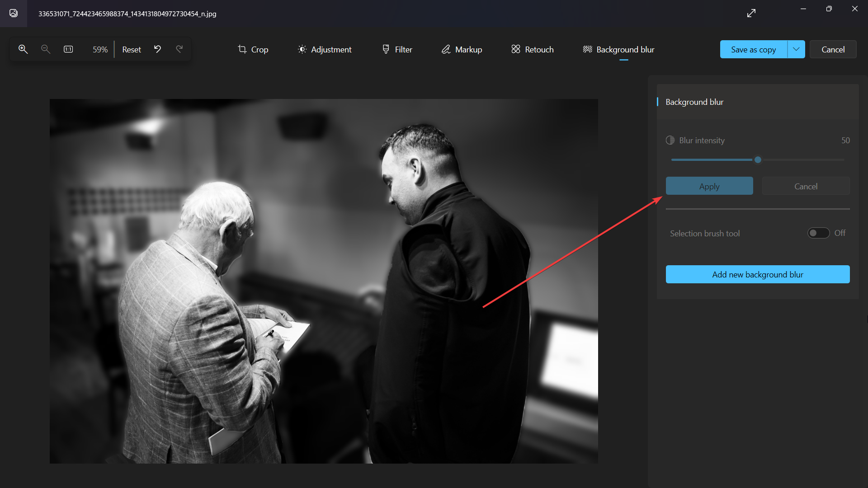Expand the Save as copy dropdown arrow
This screenshot has height=488, width=868.
[796, 49]
